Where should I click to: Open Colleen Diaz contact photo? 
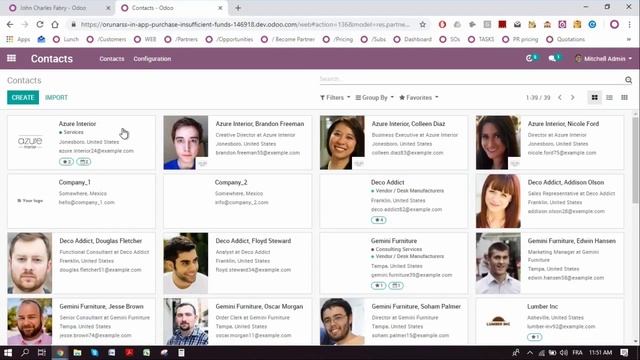click(342, 142)
